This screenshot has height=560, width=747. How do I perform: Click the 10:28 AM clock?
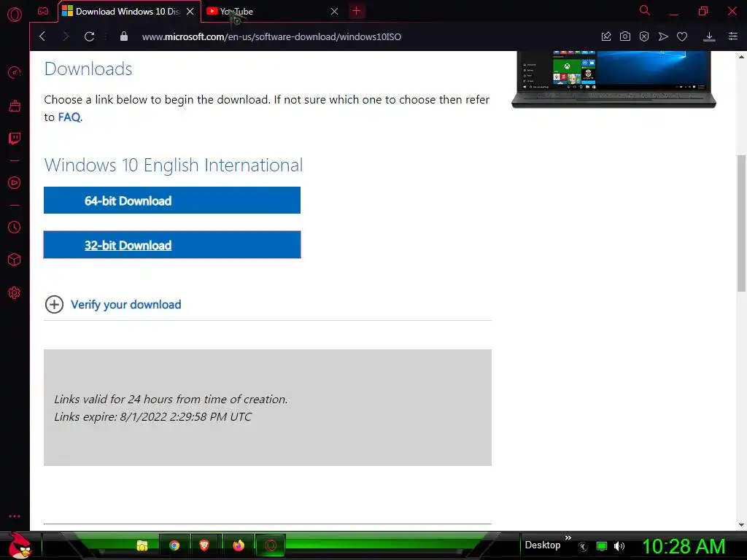pyautogui.click(x=684, y=546)
